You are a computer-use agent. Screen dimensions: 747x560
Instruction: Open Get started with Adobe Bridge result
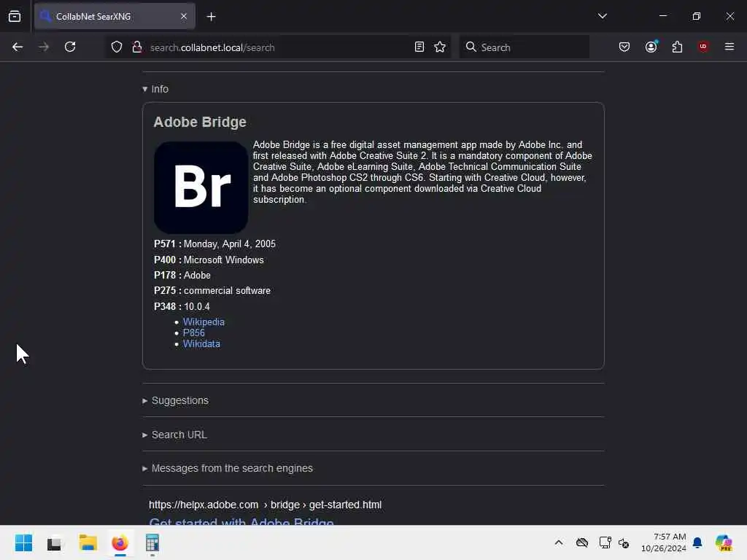241,521
